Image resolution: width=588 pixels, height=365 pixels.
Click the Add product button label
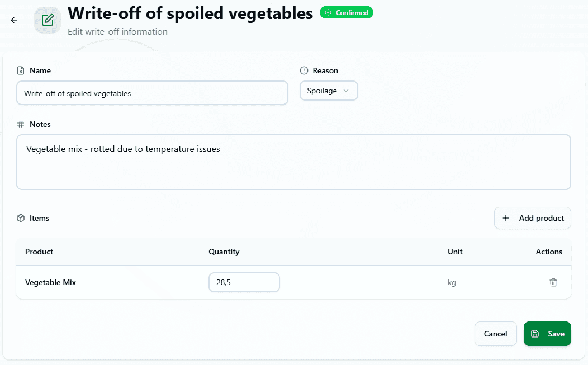[x=541, y=218]
